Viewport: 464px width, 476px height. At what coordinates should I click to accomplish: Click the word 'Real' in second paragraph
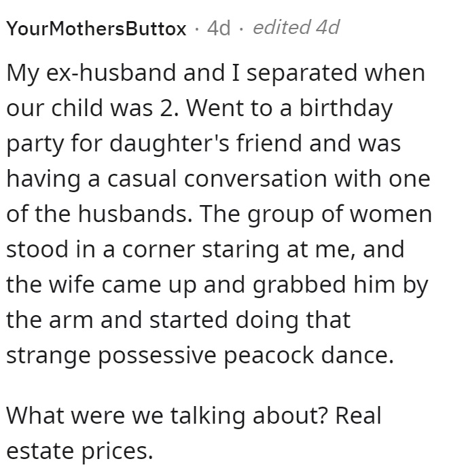tap(358, 416)
